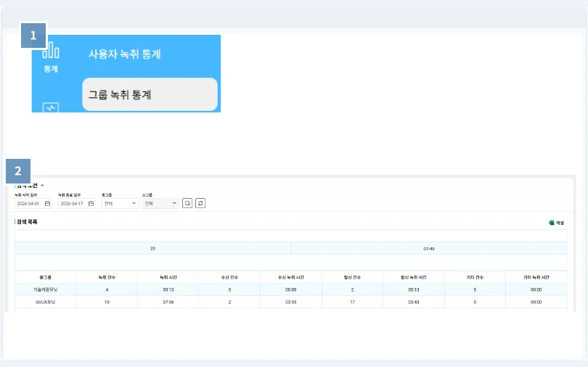This screenshot has width=588, height=367.
Task: Click the 엑셀 export text link
Action: (x=560, y=223)
